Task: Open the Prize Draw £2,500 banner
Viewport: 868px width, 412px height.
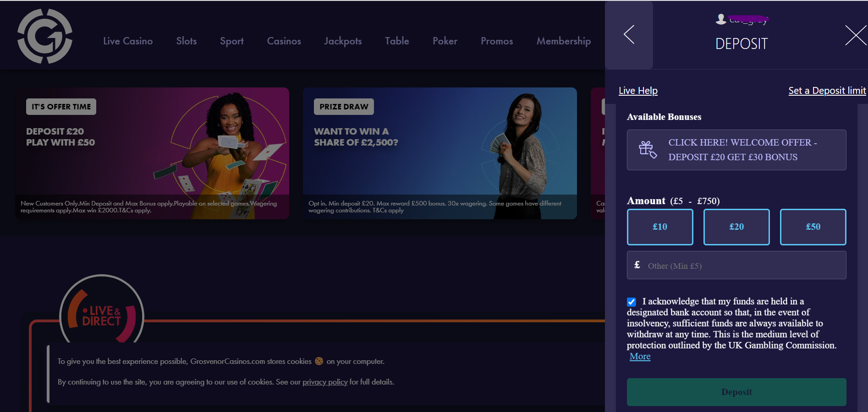Action: tap(440, 153)
